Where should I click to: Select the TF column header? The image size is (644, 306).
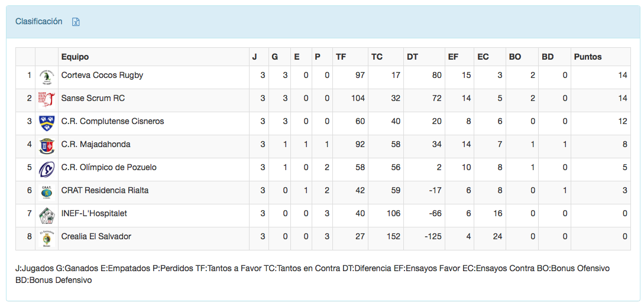tap(341, 57)
